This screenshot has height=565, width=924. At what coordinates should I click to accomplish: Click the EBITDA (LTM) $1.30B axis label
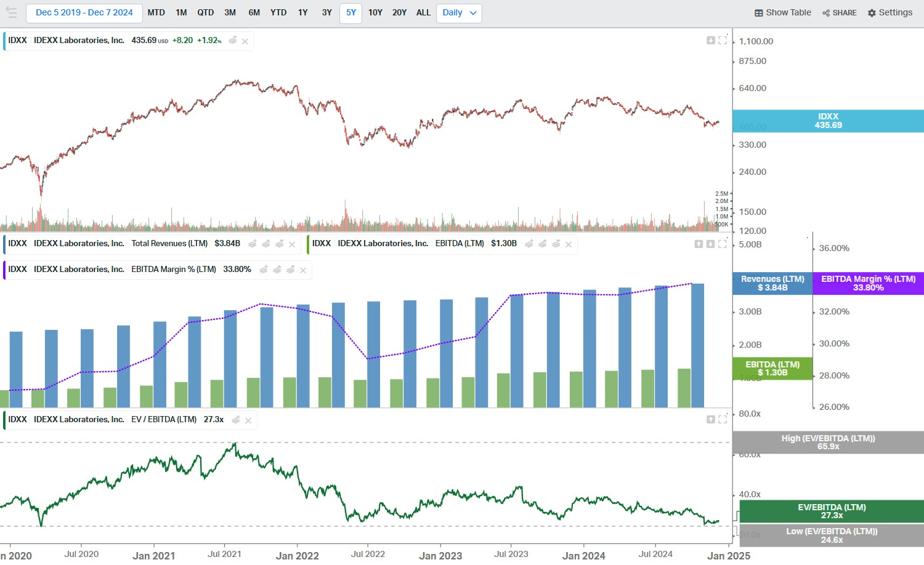[x=772, y=369]
